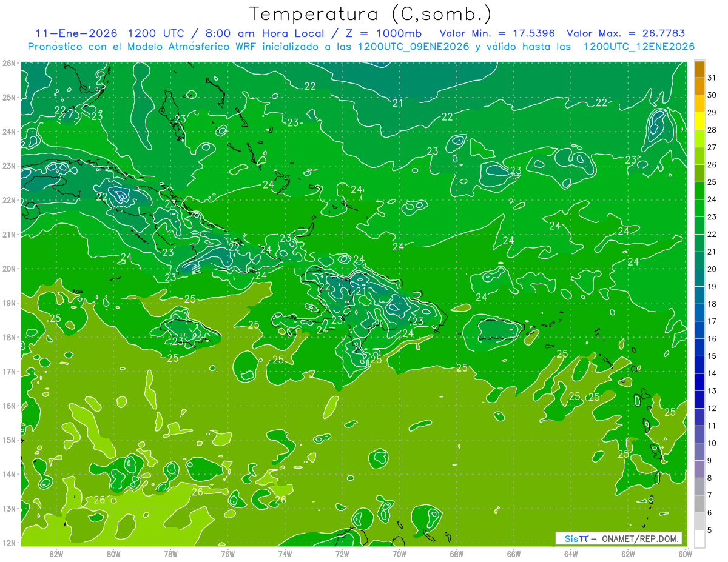Click the 13N latitude axis label
Viewport: 728px width, 562px height.
[x=9, y=509]
